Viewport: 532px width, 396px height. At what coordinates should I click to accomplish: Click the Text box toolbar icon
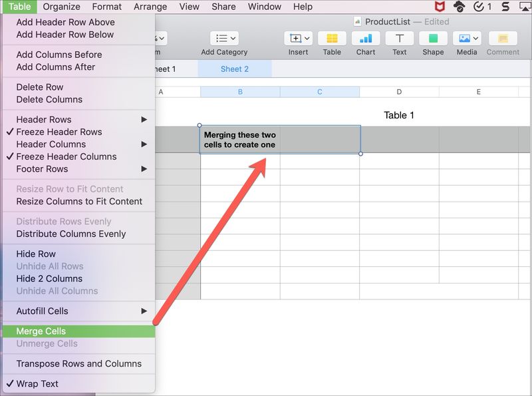pos(400,39)
